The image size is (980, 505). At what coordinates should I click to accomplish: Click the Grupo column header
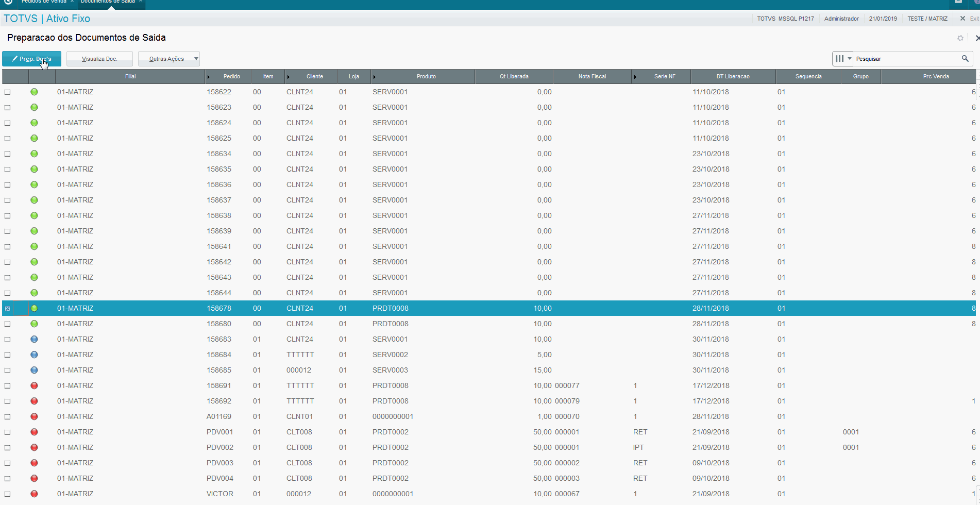tap(860, 76)
